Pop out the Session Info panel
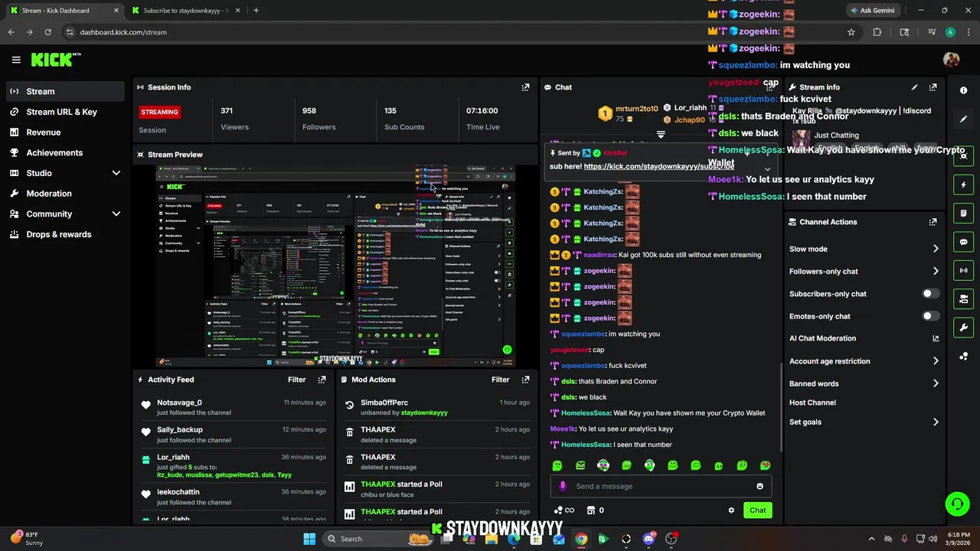Image resolution: width=980 pixels, height=551 pixels. 525,87
